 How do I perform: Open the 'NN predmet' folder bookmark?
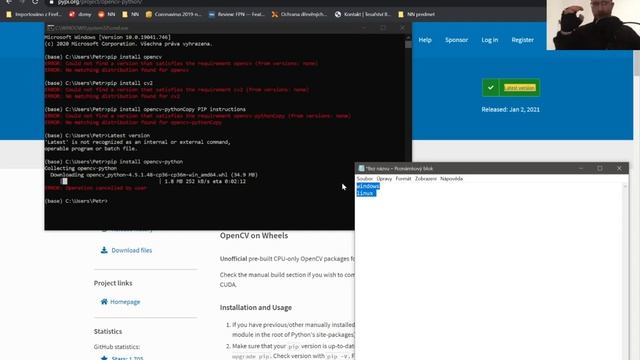point(416,14)
